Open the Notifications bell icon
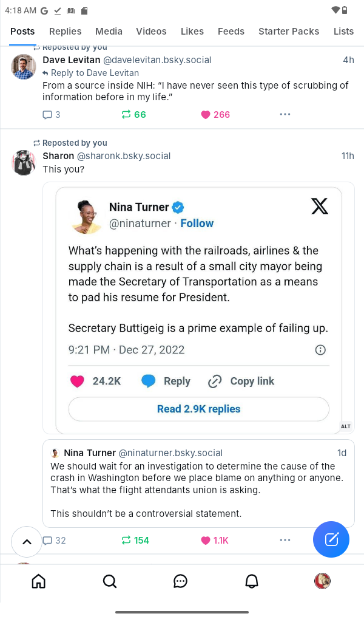Screen dimensions: 364x622 tap(251, 581)
